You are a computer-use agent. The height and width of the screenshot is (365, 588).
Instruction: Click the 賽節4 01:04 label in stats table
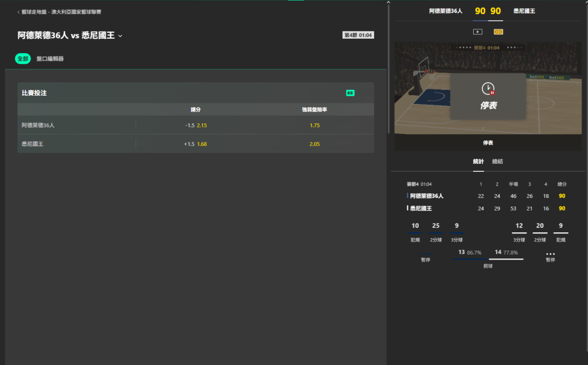pyautogui.click(x=419, y=184)
